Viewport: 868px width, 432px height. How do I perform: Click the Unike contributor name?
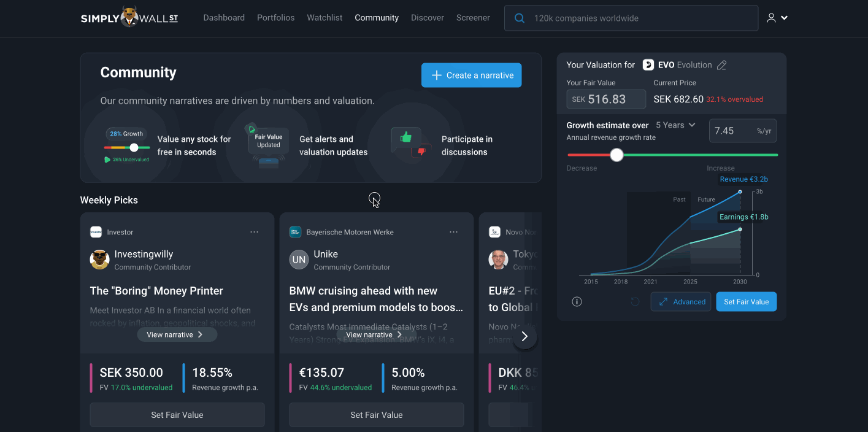[x=326, y=254]
